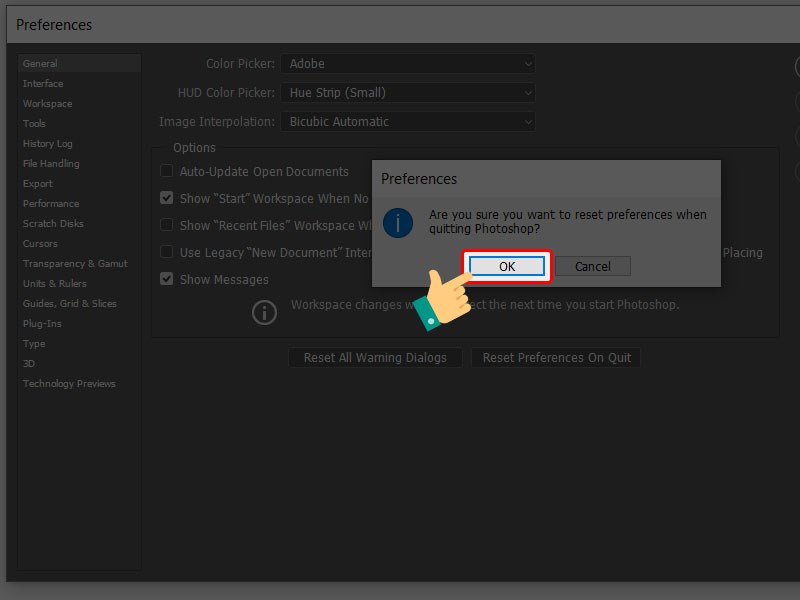Image resolution: width=800 pixels, height=600 pixels.
Task: Cancel the reset preferences confirmation
Action: click(x=592, y=266)
